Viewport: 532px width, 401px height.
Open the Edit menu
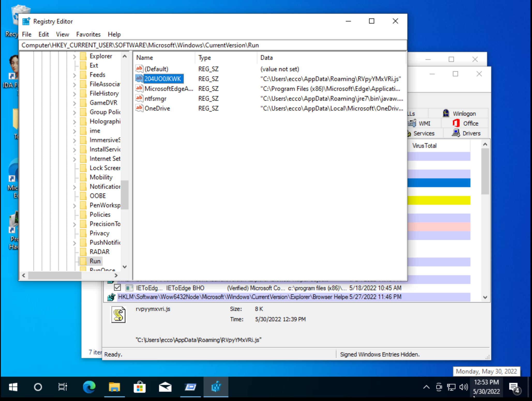43,34
